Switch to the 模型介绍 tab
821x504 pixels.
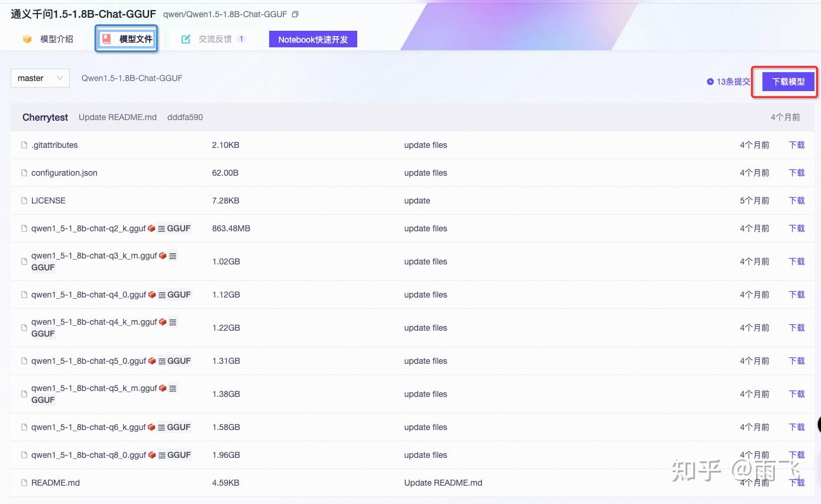pyautogui.click(x=56, y=38)
